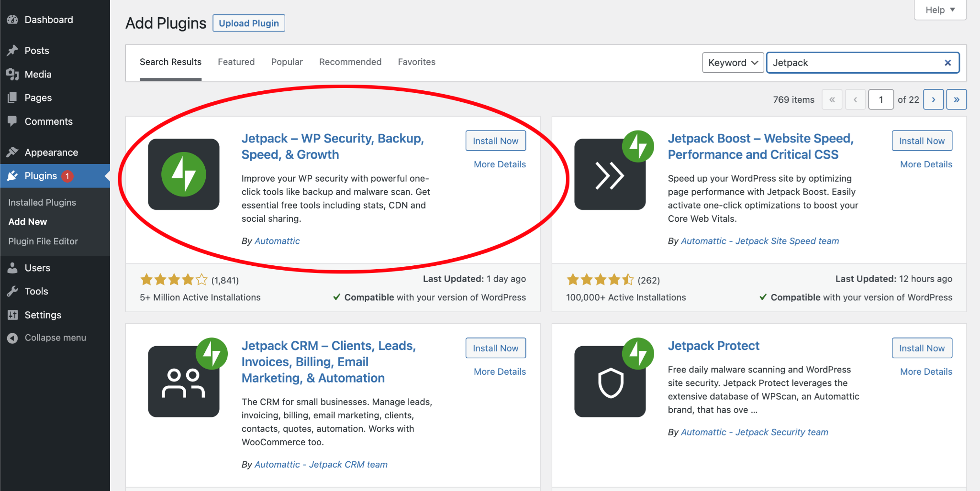Install Jetpack CRM plugin now

(496, 348)
